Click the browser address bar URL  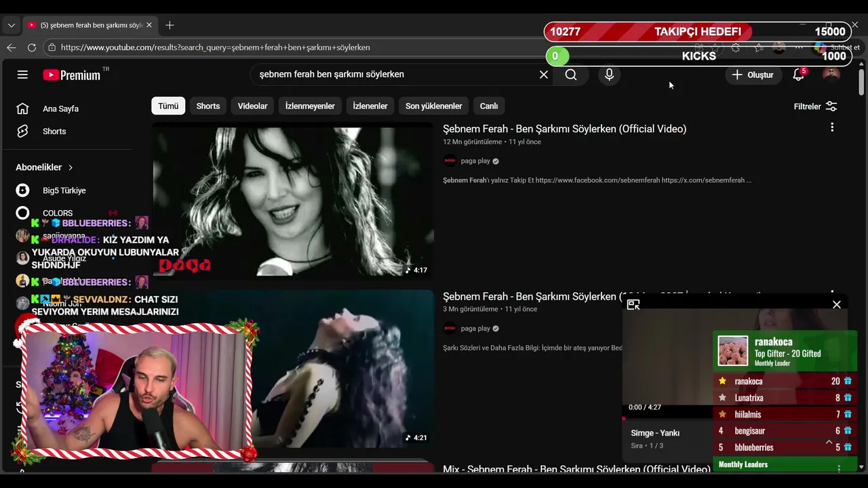coord(215,47)
